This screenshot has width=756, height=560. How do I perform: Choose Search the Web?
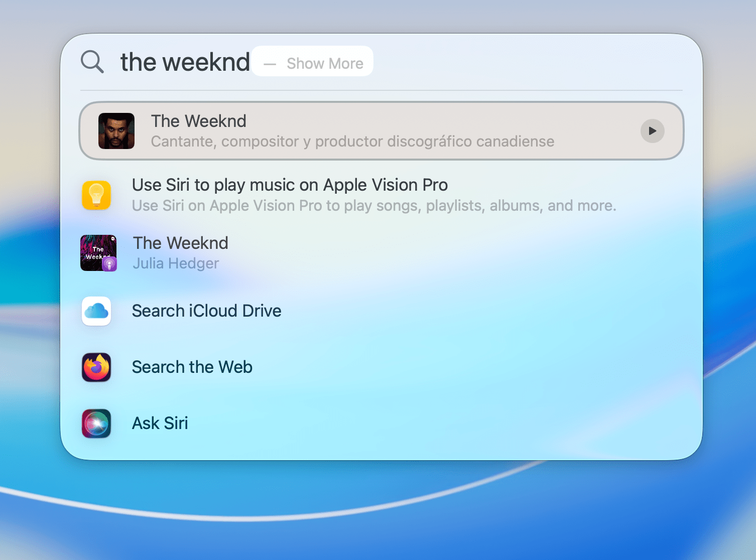pos(192,367)
